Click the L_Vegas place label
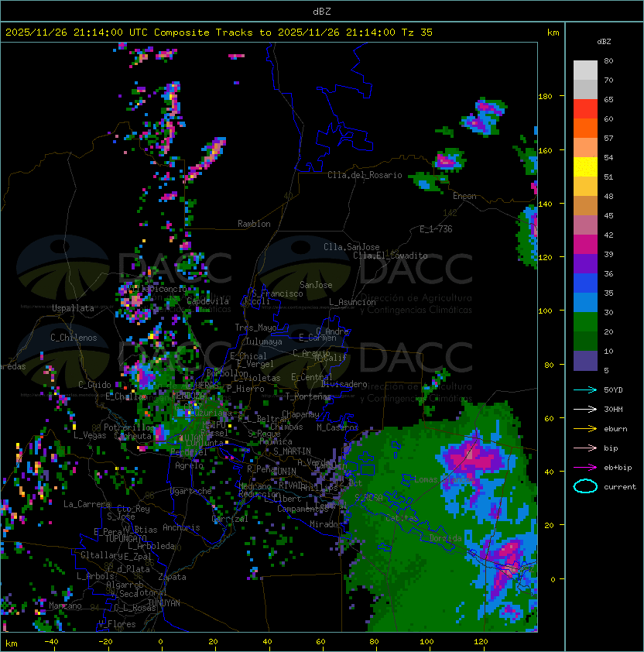The height and width of the screenshot is (652, 644). [90, 435]
